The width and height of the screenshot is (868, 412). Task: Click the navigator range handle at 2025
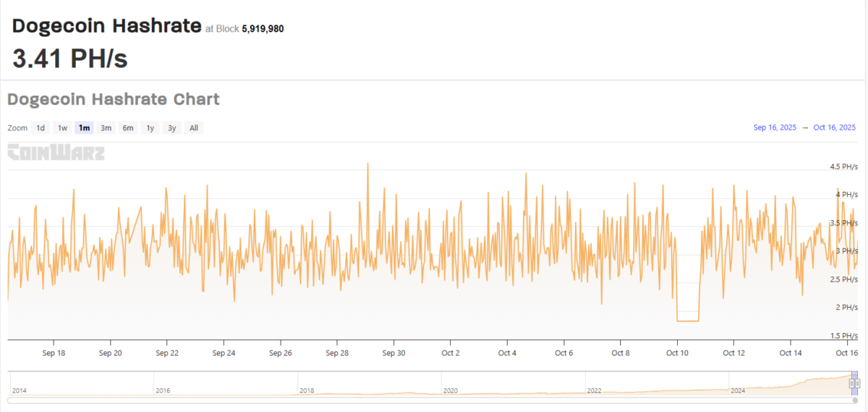(854, 383)
